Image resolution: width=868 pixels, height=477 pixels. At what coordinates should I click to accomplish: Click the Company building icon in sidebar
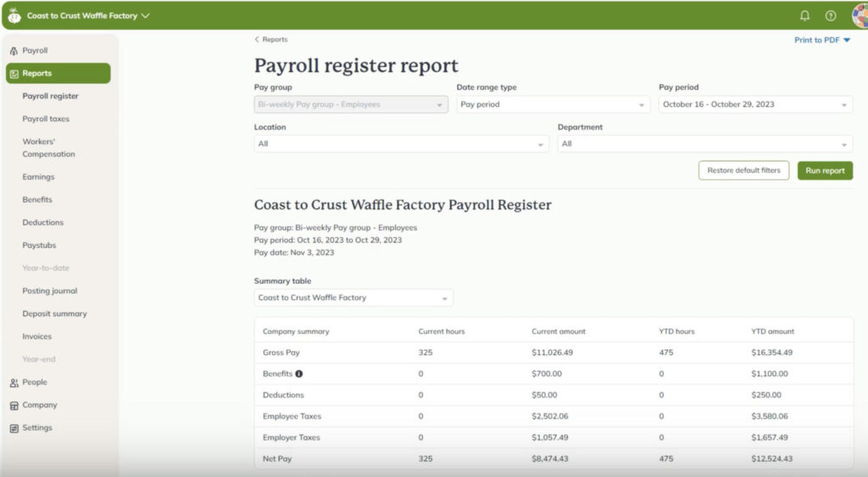[14, 406]
